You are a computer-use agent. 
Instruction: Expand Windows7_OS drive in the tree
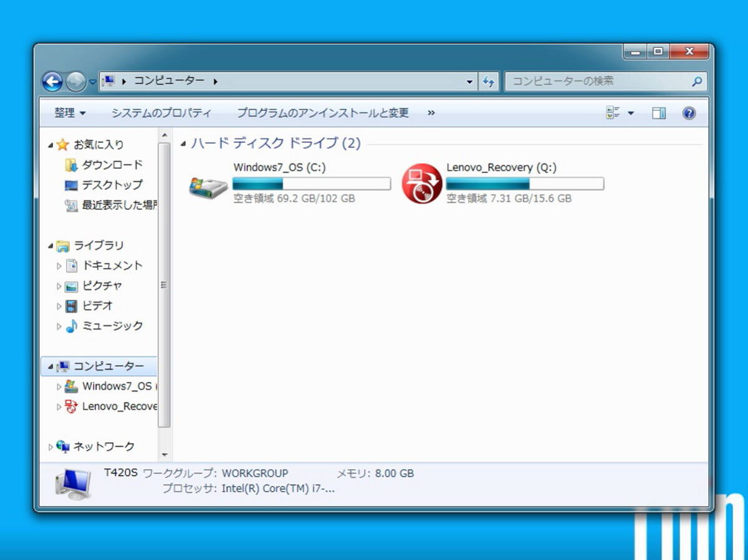point(59,387)
